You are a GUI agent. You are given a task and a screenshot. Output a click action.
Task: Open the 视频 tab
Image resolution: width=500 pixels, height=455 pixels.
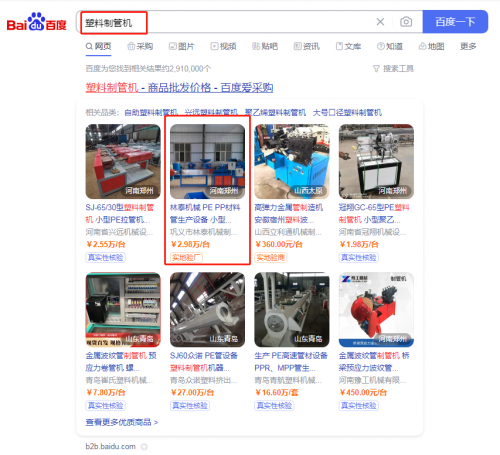pyautogui.click(x=223, y=46)
